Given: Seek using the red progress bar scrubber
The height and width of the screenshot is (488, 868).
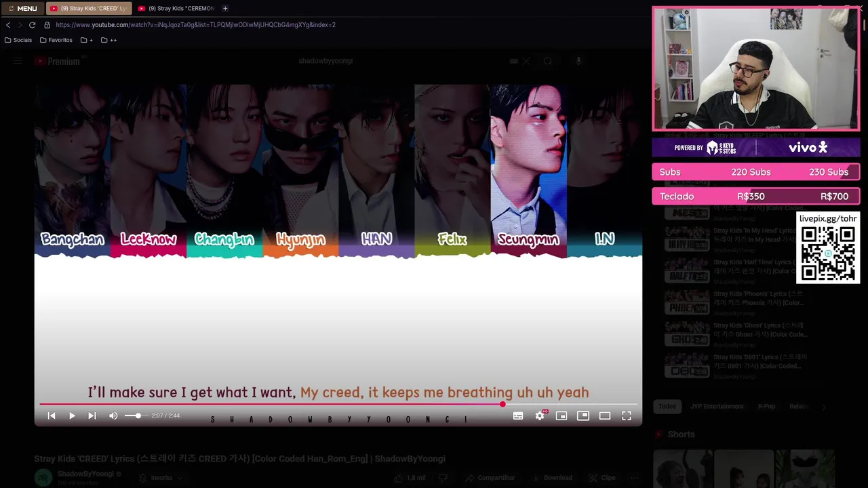Looking at the screenshot, I should pos(502,404).
